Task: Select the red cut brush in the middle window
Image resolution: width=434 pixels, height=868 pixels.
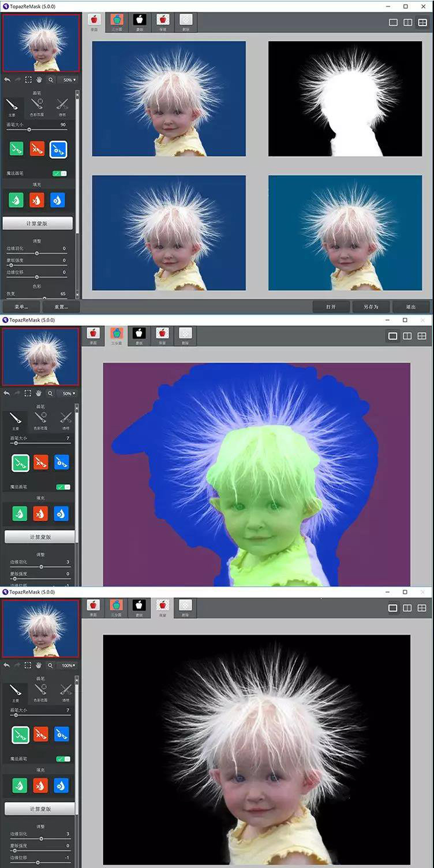Action: (x=40, y=462)
